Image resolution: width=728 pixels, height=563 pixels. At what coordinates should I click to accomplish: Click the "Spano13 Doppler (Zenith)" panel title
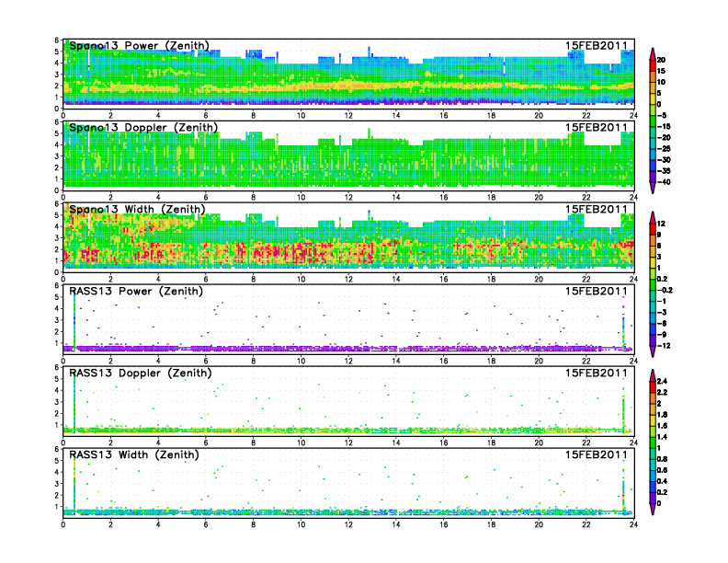click(143, 128)
